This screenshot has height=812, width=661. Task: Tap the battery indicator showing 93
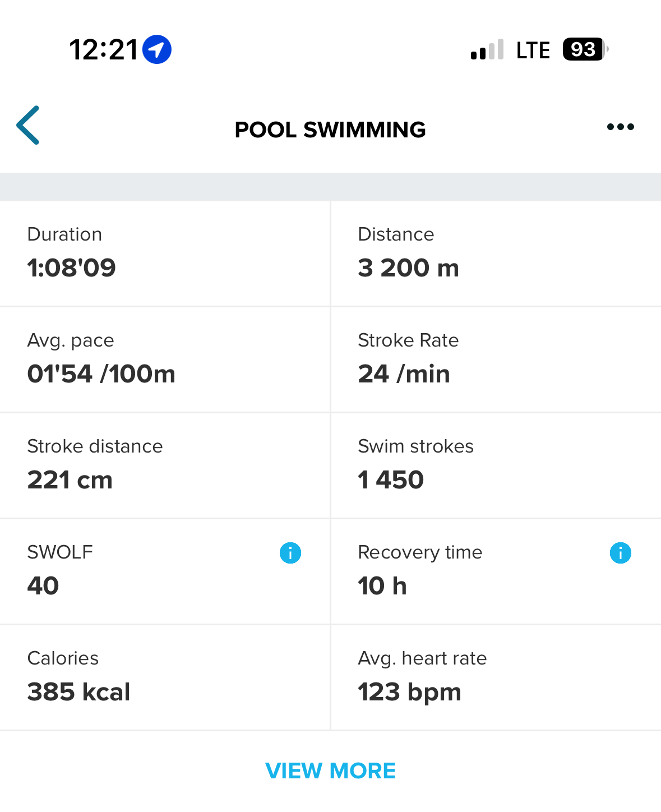tap(584, 49)
